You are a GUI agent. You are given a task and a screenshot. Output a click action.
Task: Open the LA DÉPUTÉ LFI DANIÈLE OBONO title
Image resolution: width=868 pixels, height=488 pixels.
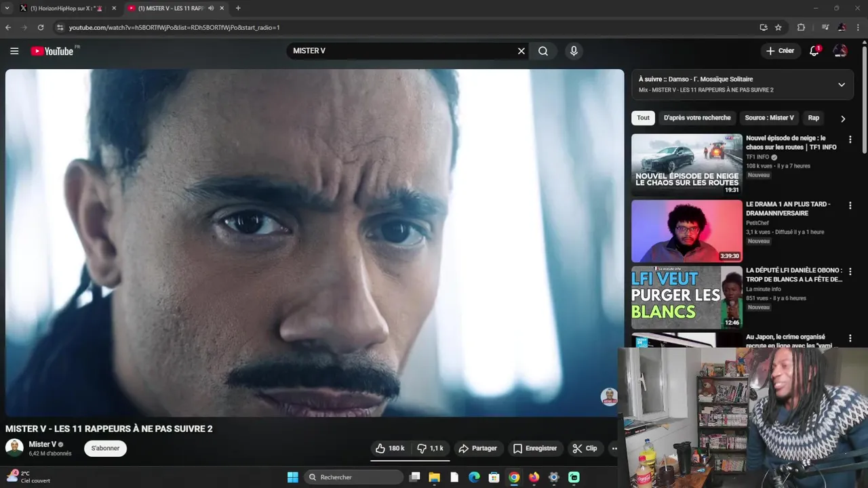pos(794,274)
